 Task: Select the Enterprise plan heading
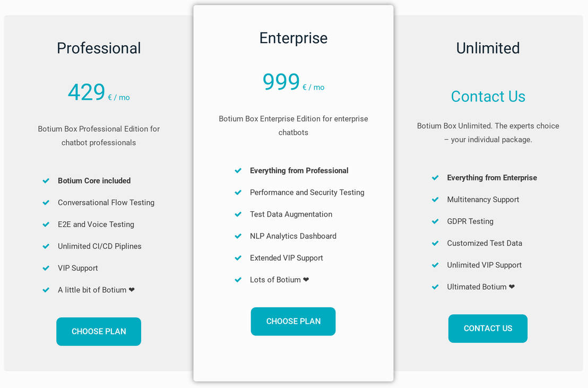coord(293,38)
